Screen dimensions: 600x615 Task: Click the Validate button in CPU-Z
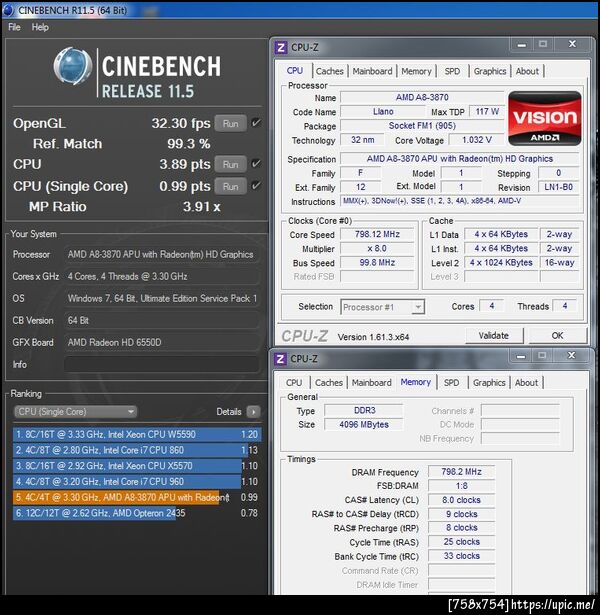[494, 336]
